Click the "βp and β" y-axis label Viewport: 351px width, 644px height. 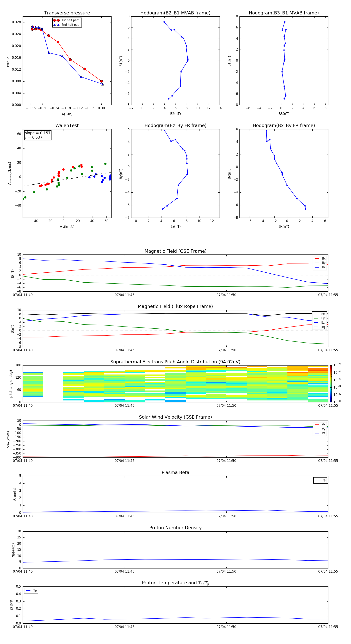tap(14, 494)
